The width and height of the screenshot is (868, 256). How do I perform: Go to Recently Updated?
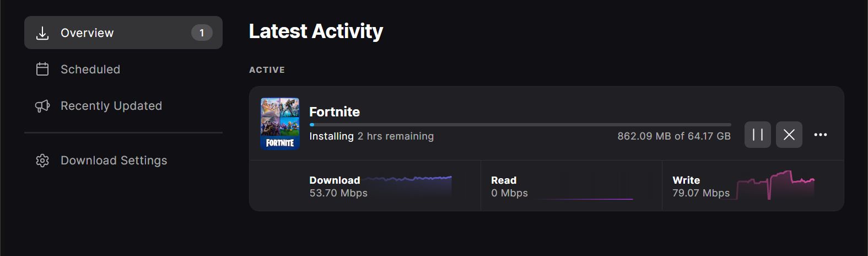(x=111, y=106)
